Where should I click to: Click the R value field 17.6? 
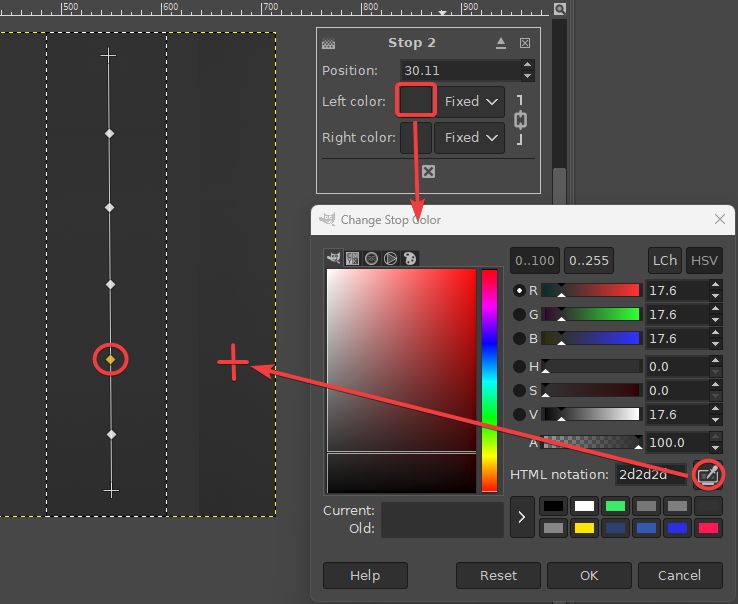(677, 290)
